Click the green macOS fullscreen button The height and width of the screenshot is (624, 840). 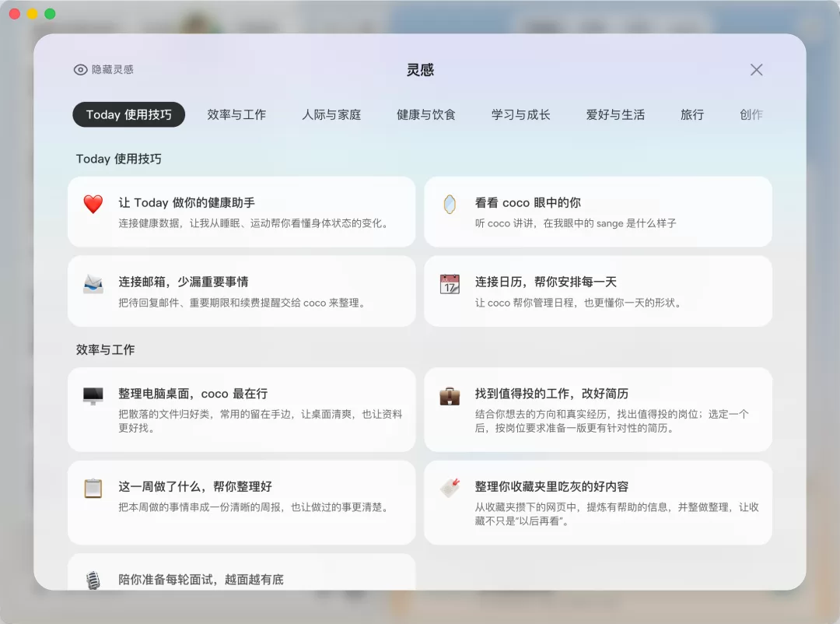(x=50, y=14)
